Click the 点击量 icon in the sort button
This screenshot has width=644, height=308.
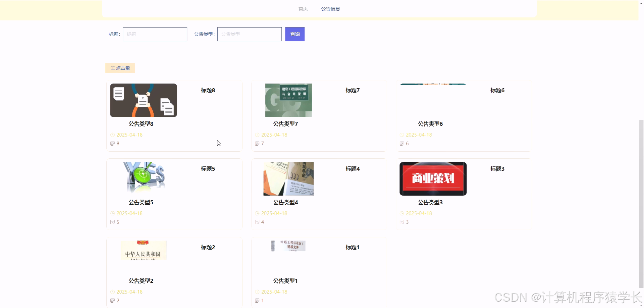point(113,68)
